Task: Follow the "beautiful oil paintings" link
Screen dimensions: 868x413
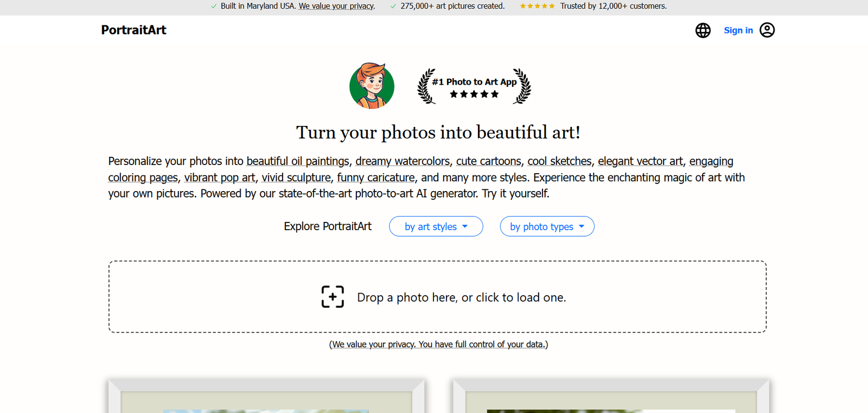Action: pyautogui.click(x=298, y=161)
